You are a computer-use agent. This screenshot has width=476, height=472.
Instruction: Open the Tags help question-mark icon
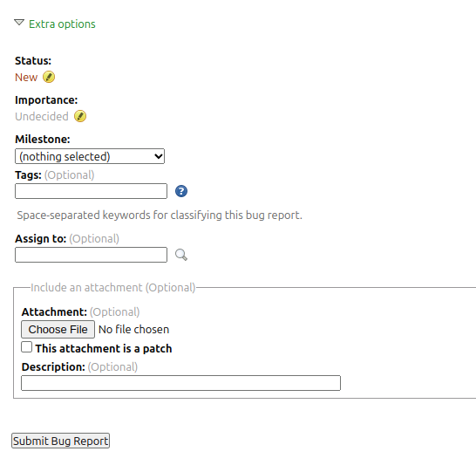[x=181, y=191]
